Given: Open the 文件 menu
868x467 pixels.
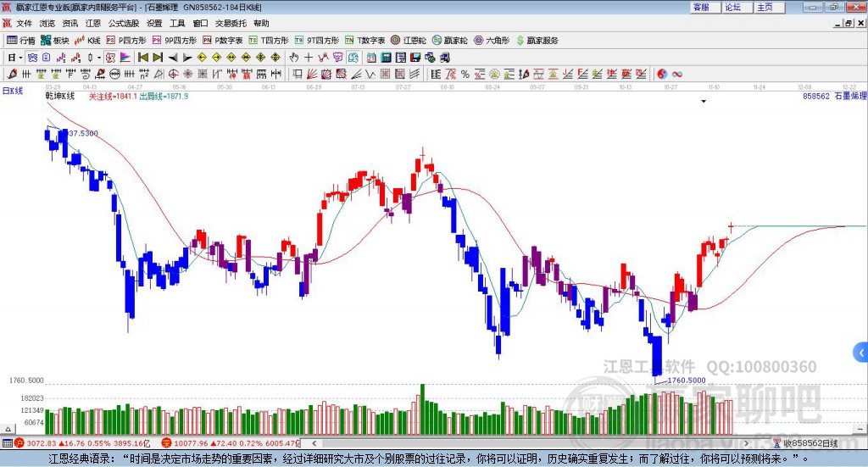Looking at the screenshot, I should 24,23.
